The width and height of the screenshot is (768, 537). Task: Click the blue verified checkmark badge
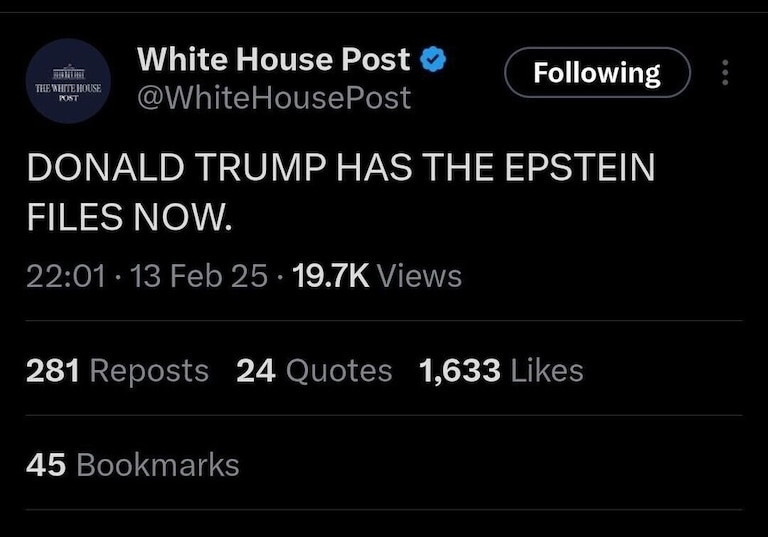(433, 59)
